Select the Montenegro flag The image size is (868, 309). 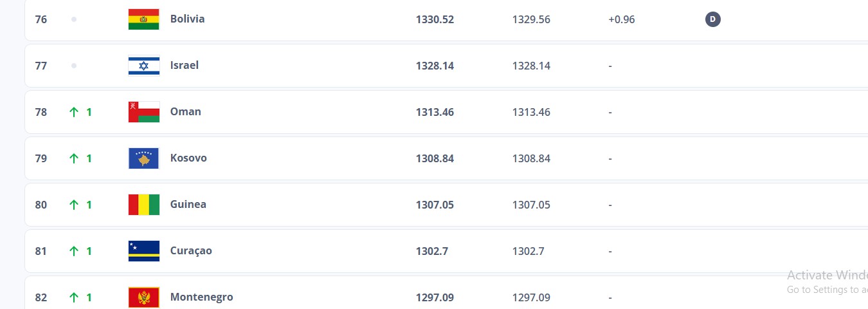[144, 297]
